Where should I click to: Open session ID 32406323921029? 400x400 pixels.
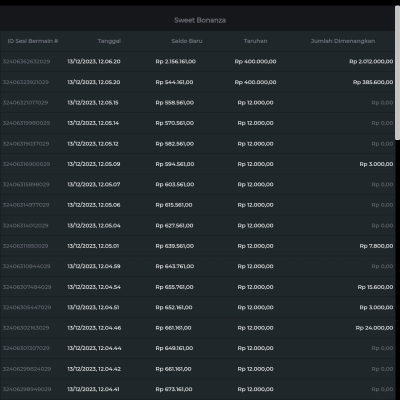click(x=26, y=82)
